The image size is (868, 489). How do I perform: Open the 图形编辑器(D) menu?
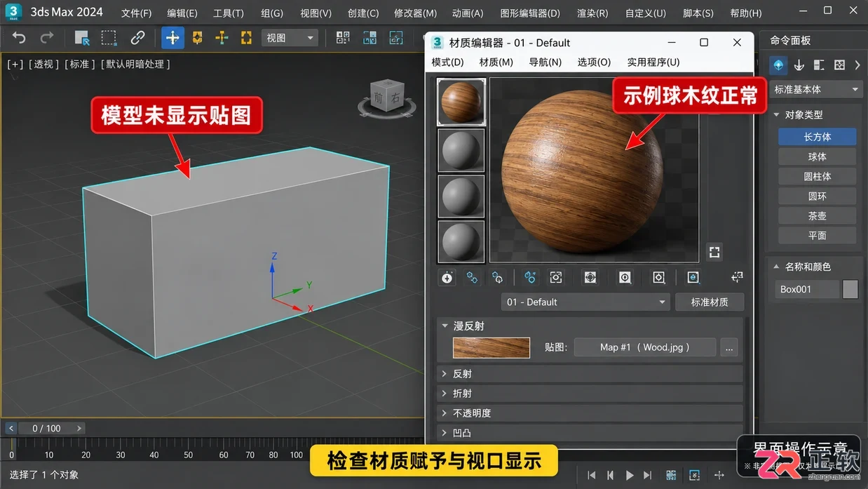[x=530, y=13]
